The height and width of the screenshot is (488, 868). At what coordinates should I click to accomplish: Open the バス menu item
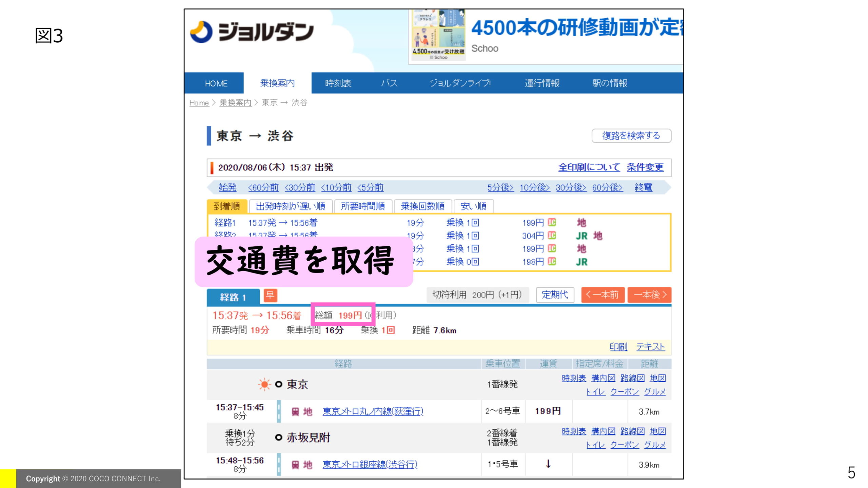point(389,83)
